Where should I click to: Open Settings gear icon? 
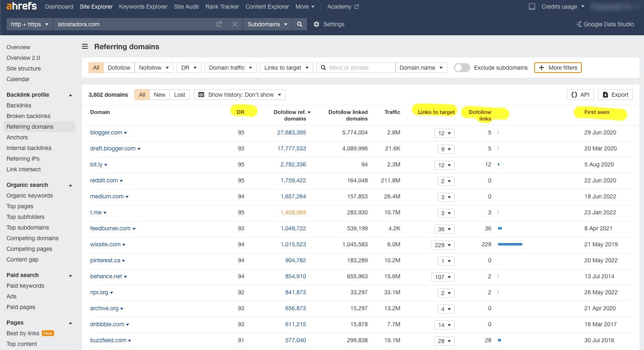tap(316, 24)
